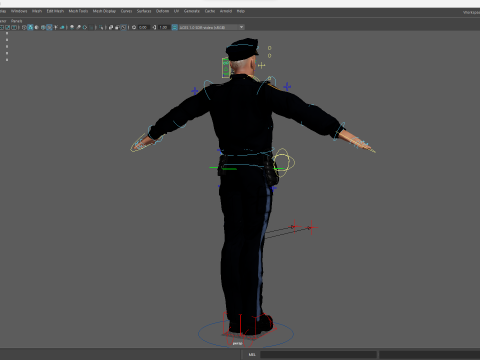
Task: Click the Depth of Field icon
Action: pyautogui.click(x=92, y=27)
